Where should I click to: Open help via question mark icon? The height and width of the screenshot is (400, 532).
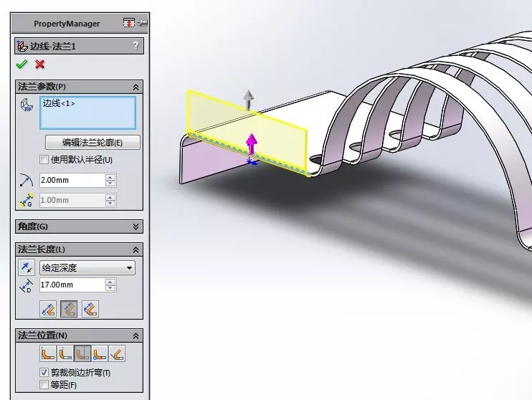(x=136, y=45)
